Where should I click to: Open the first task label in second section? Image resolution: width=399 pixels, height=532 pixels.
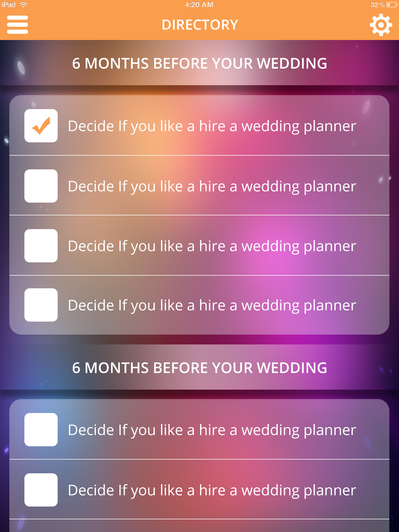click(212, 430)
